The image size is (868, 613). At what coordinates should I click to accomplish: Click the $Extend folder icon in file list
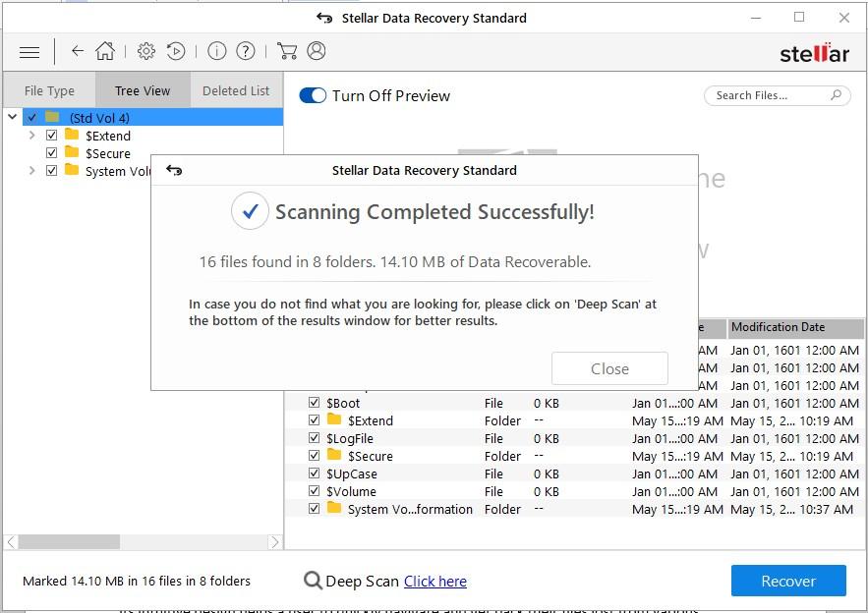334,418
